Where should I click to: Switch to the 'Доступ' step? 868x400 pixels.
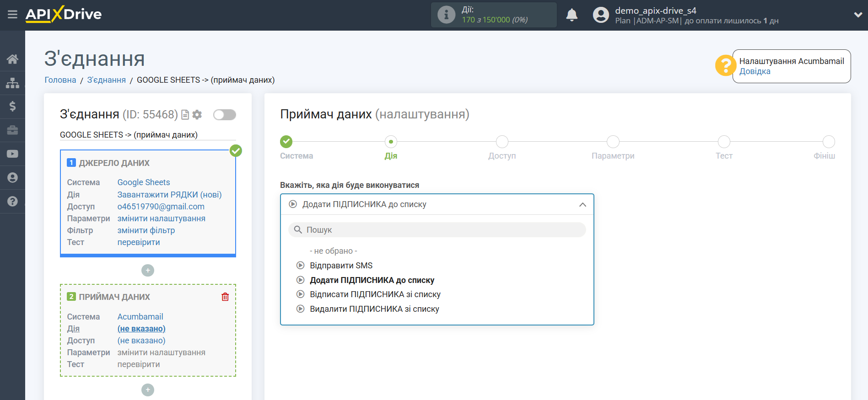tap(502, 142)
